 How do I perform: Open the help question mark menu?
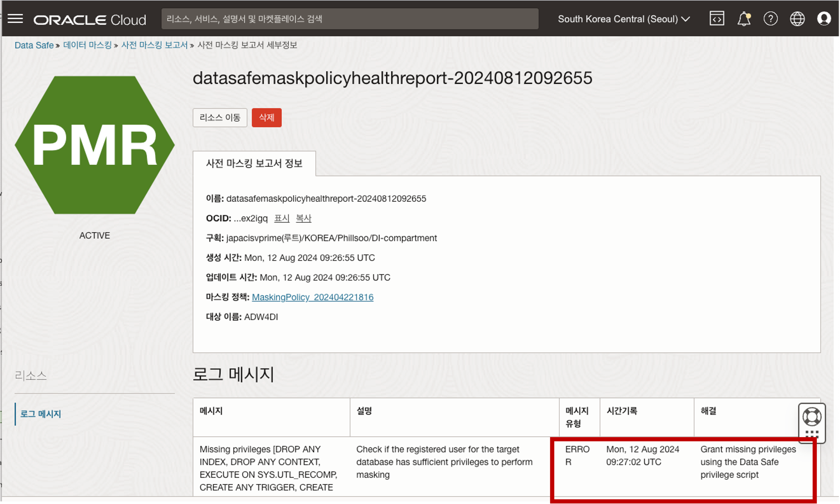pyautogui.click(x=770, y=19)
